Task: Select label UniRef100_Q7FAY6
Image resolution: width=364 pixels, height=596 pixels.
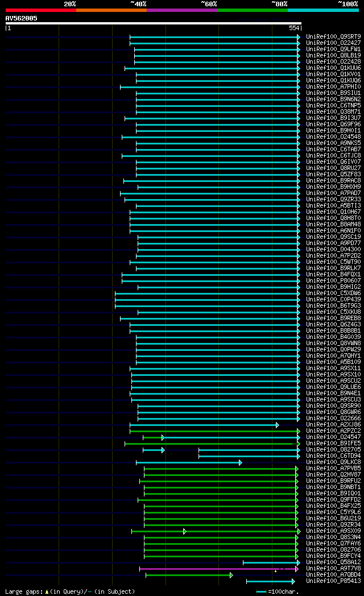Action: 333,544
